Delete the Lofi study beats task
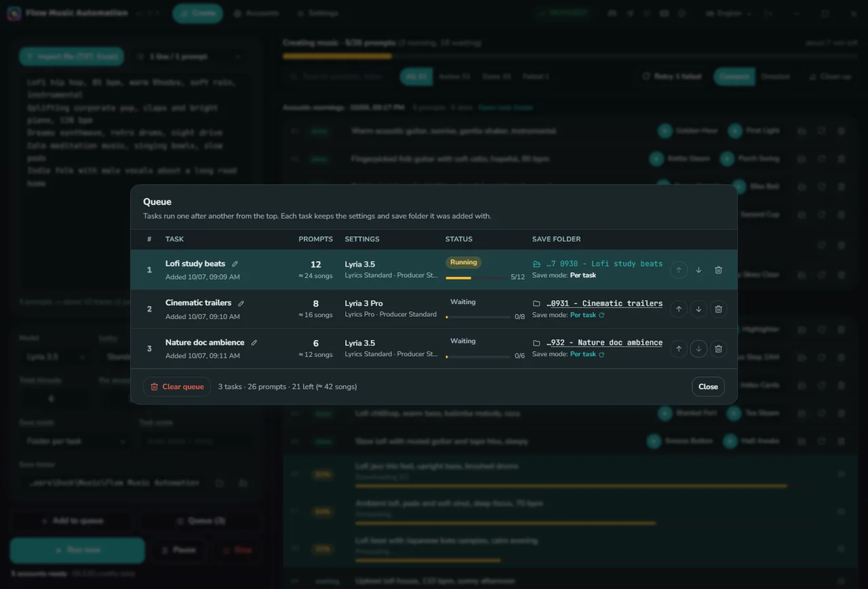Screen dimensions: 868x589 [718, 270]
